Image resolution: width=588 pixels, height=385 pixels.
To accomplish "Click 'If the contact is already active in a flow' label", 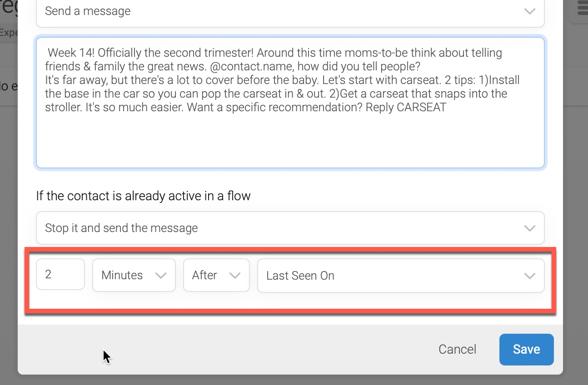I will (x=143, y=196).
